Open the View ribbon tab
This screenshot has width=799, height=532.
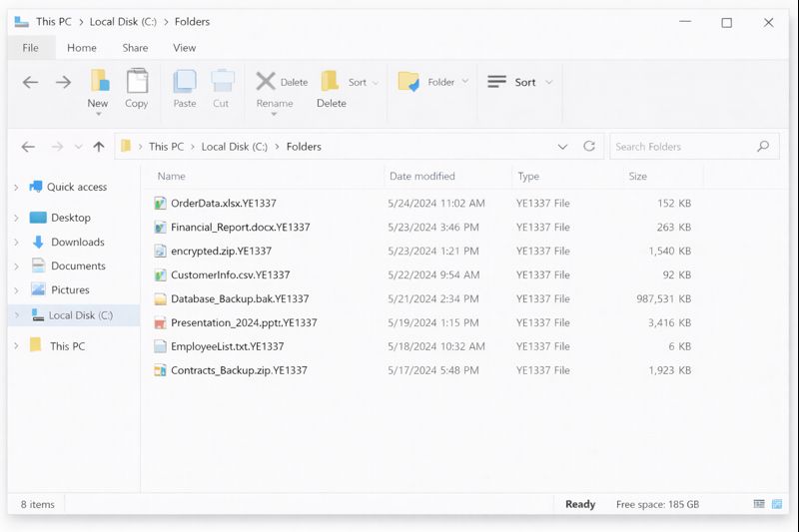coord(184,48)
